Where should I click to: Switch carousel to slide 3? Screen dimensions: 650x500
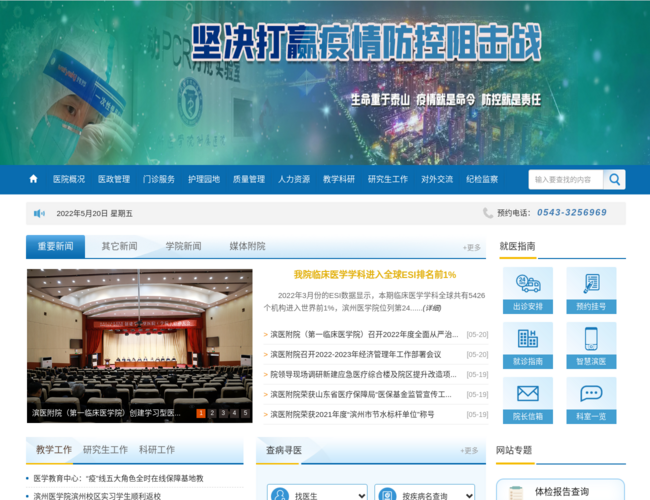point(223,413)
